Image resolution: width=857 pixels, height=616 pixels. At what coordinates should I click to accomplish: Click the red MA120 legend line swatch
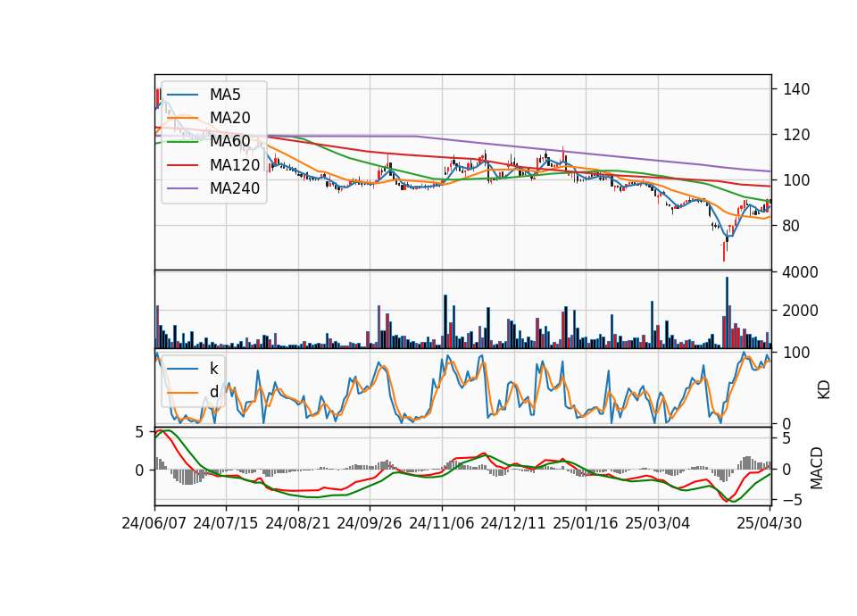coord(182,165)
